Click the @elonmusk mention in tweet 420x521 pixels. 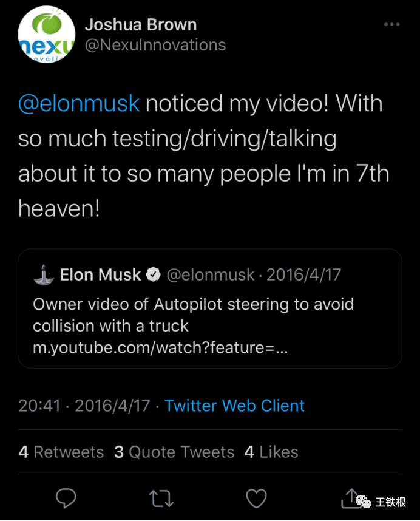click(79, 103)
